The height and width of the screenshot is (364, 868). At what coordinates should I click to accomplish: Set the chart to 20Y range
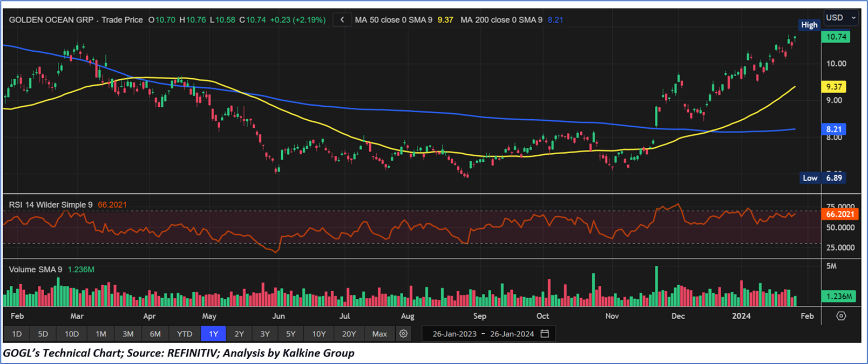tap(349, 334)
